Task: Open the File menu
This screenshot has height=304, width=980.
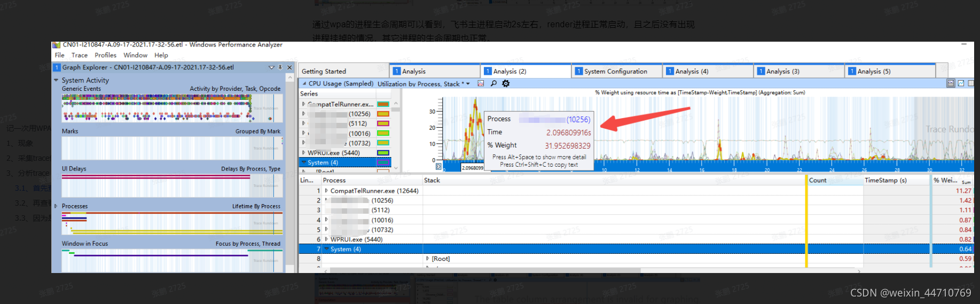Action: click(x=59, y=55)
